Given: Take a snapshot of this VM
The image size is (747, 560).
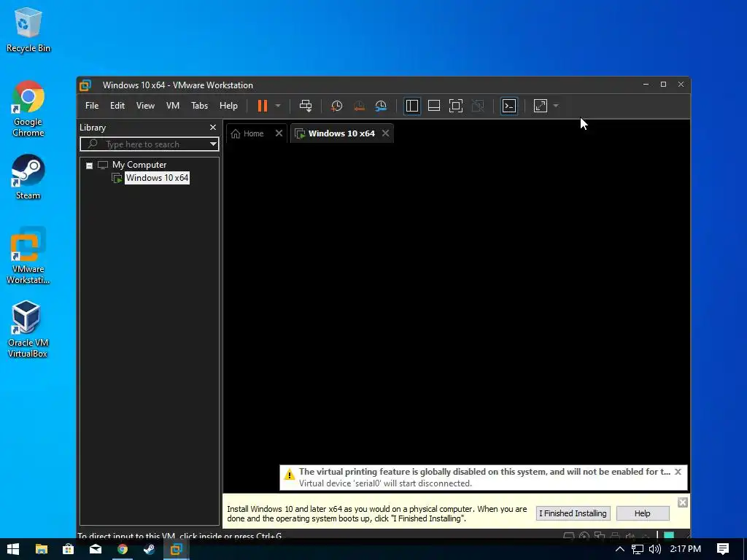Looking at the screenshot, I should (x=337, y=106).
